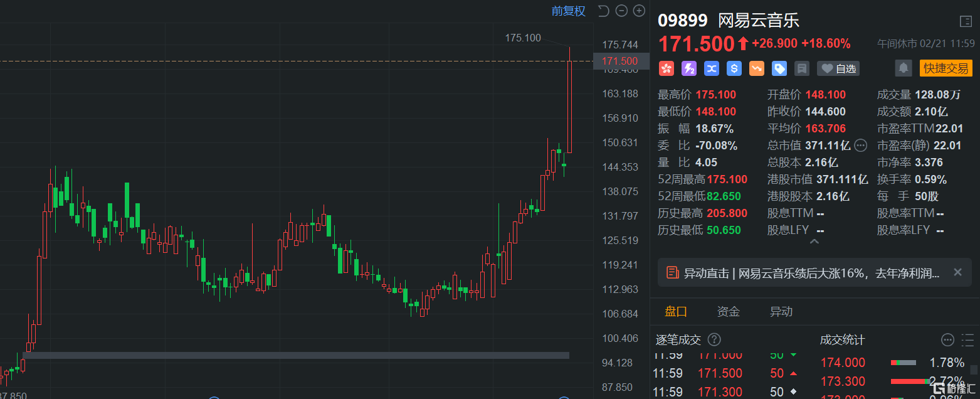Image resolution: width=980 pixels, height=399 pixels.
Task: Click the 历史最高 value 205.800
Action: pyautogui.click(x=727, y=213)
